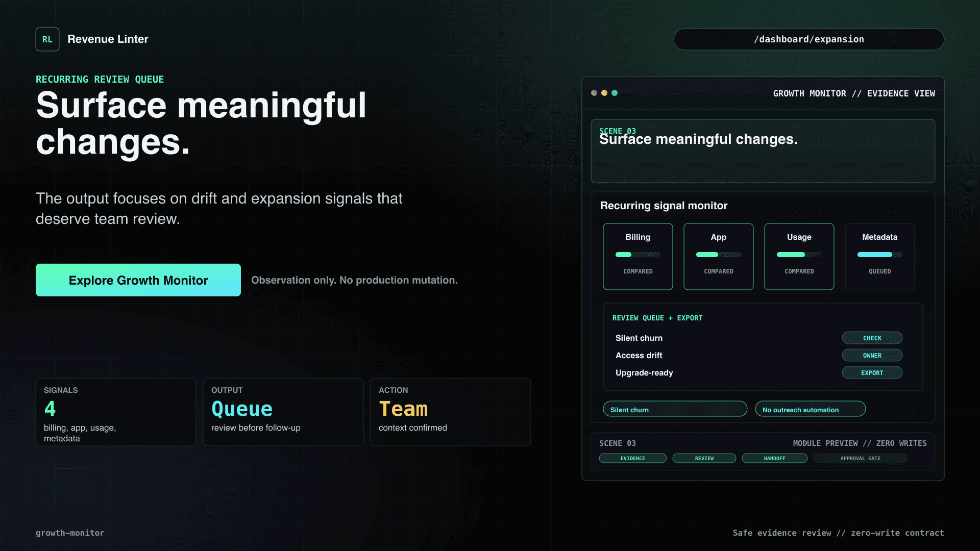The height and width of the screenshot is (551, 980).
Task: Click the No outreach automation chip
Action: point(811,409)
